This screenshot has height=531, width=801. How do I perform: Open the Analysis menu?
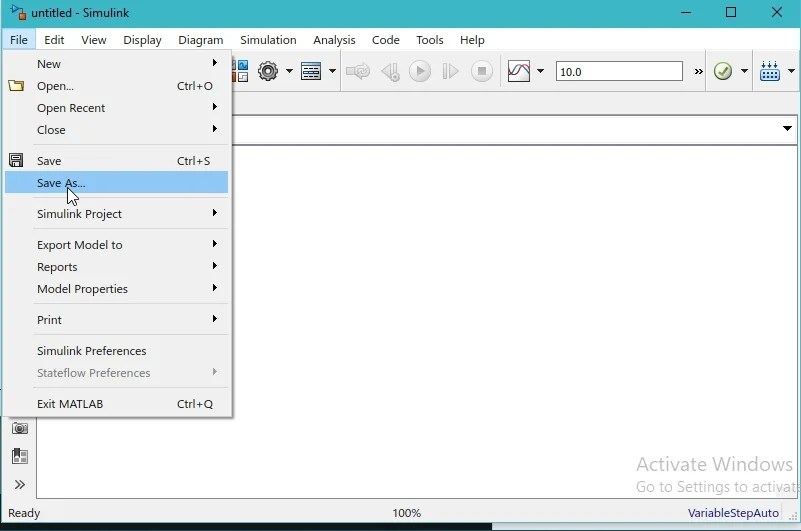334,40
